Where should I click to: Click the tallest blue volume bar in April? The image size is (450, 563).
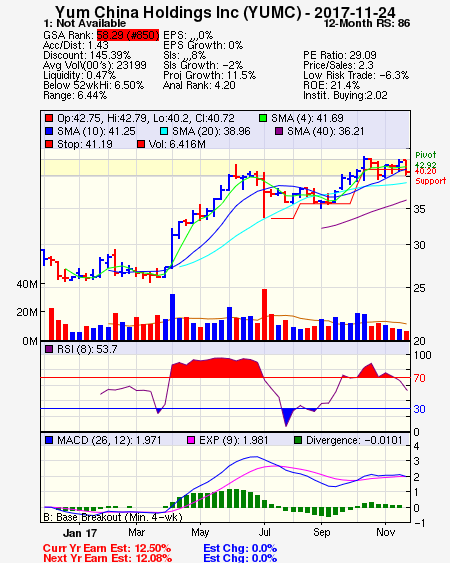(x=172, y=317)
